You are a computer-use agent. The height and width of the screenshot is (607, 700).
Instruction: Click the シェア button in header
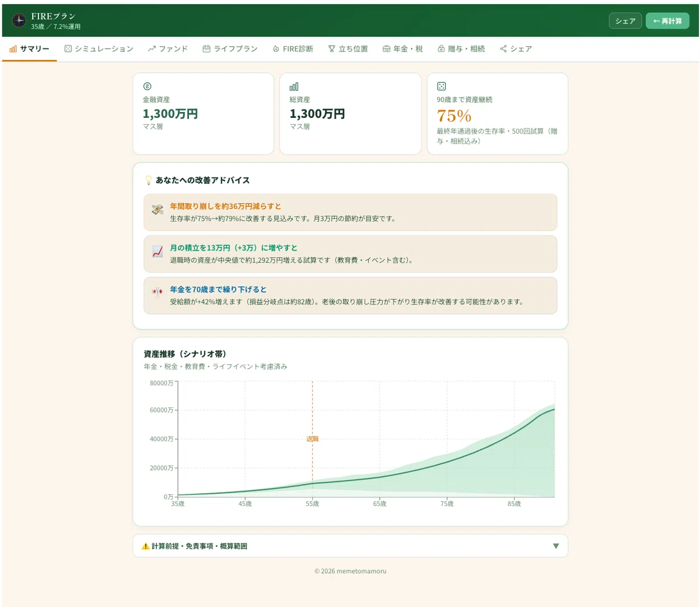click(x=625, y=21)
